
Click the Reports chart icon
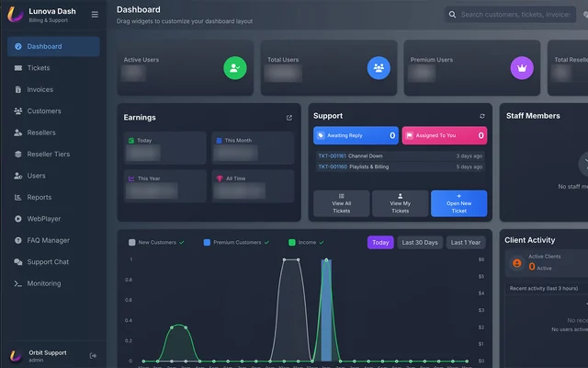click(x=18, y=197)
